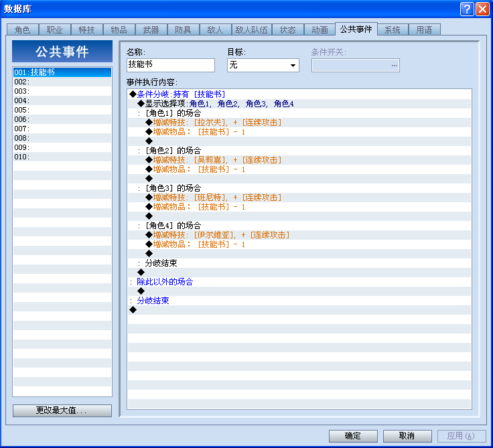Select the 显示选择项 command line

[x=299, y=104]
